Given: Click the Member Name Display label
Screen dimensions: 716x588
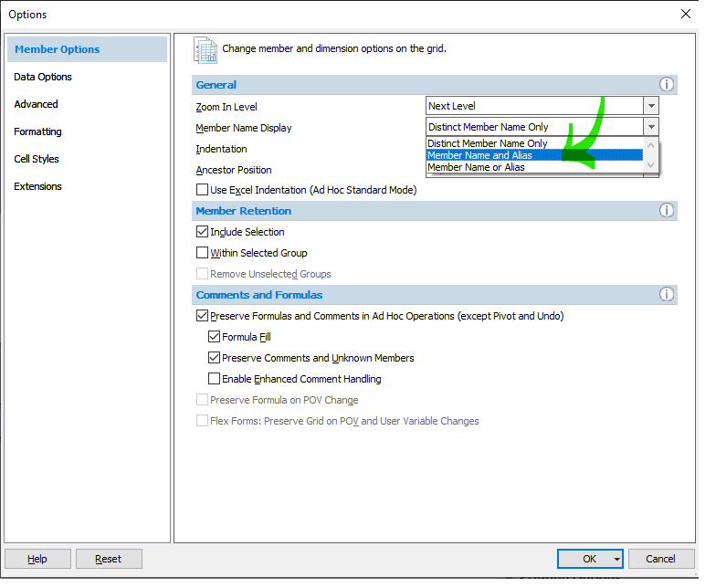Looking at the screenshot, I should tap(243, 128).
